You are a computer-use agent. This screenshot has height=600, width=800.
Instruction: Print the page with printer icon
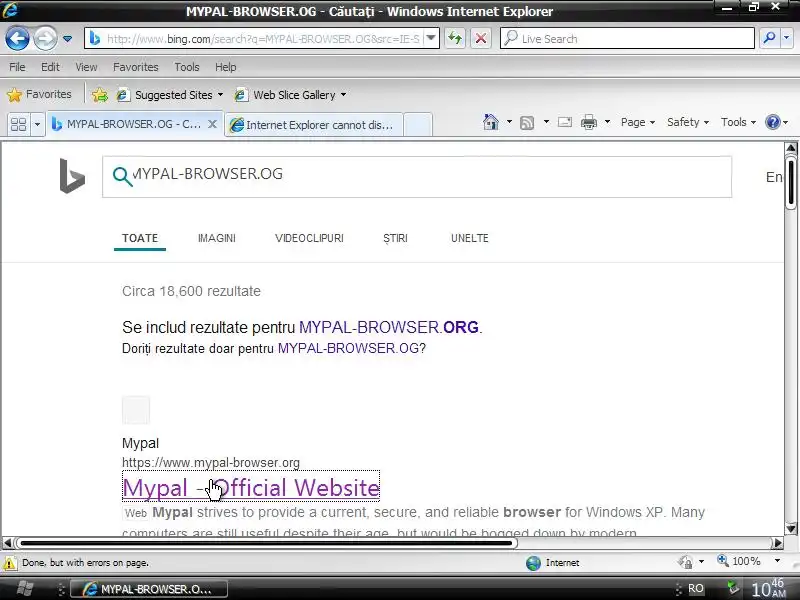[x=589, y=122]
